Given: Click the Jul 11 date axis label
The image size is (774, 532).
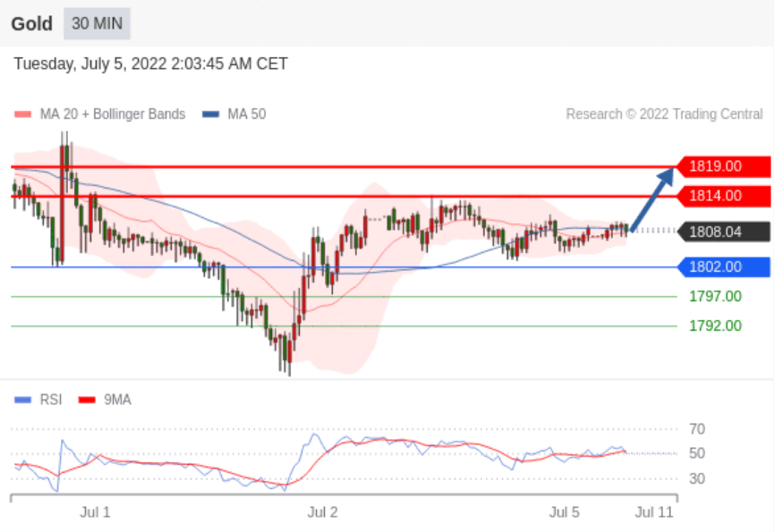Looking at the screenshot, I should (x=654, y=512).
